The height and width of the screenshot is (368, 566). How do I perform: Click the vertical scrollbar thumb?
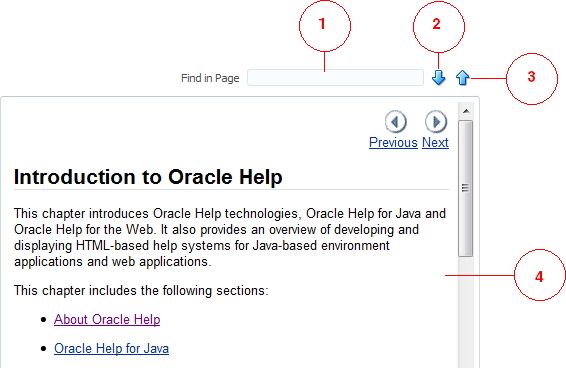coord(466,189)
